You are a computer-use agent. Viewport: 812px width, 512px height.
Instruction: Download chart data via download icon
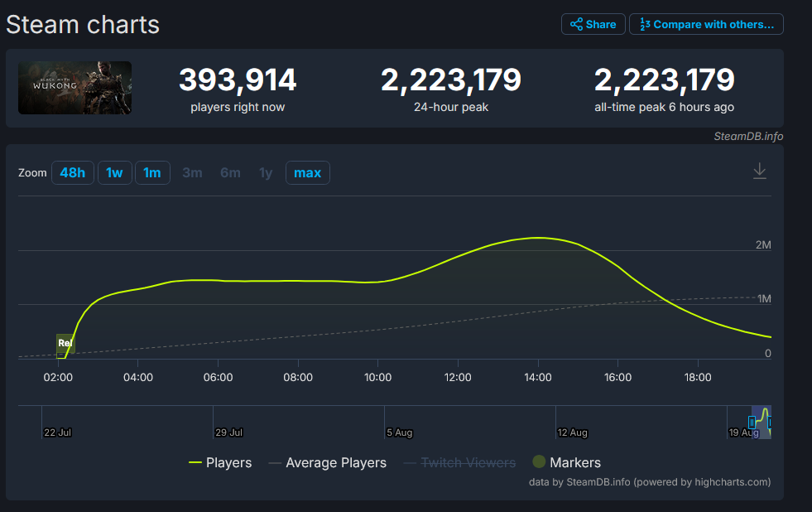point(759,171)
